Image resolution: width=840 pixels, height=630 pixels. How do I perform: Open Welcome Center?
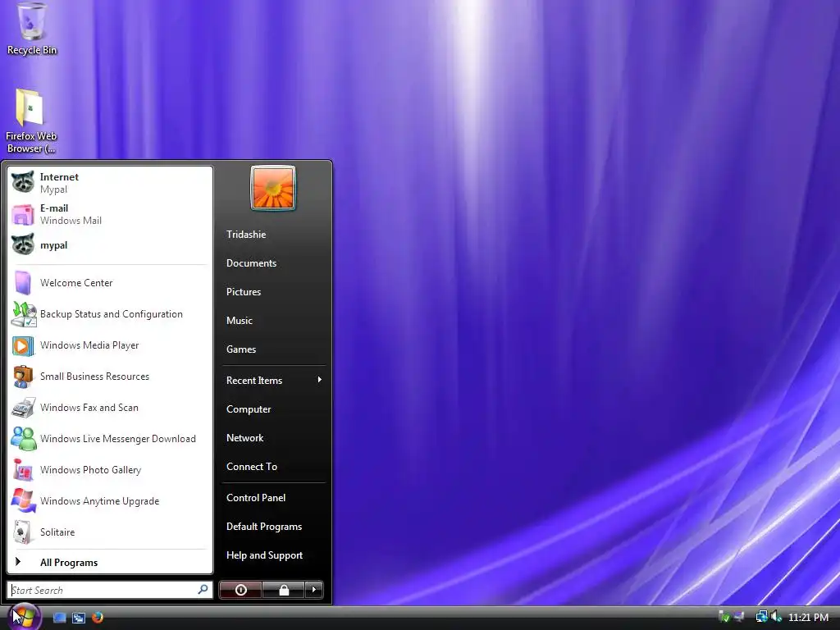[x=110, y=282]
